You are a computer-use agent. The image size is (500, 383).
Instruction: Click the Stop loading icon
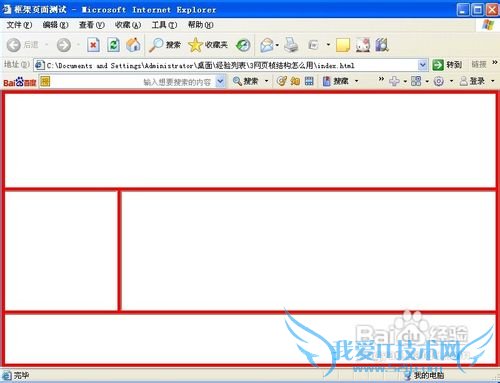pyautogui.click(x=93, y=45)
